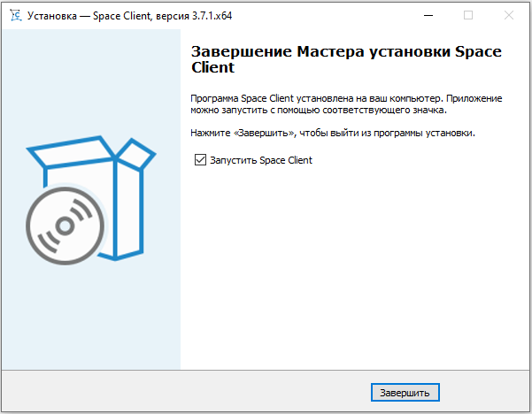Image resolution: width=532 pixels, height=414 pixels.
Task: Uncheck the Запустить Space Client checkbox
Action: click(200, 160)
